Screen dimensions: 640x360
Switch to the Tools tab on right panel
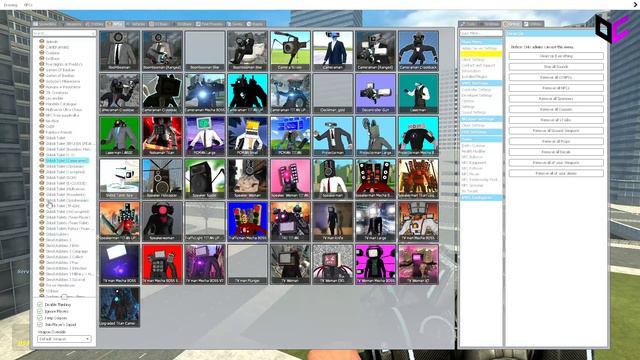click(469, 24)
